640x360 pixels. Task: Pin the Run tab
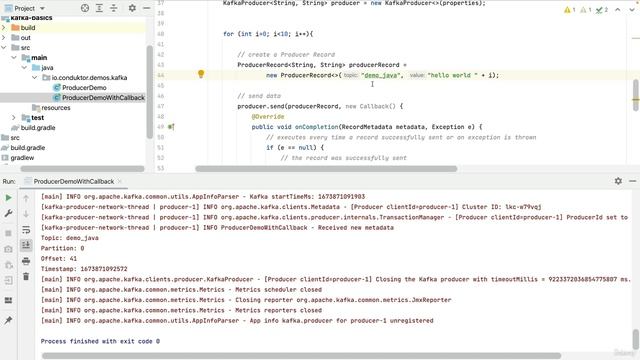pos(8,320)
